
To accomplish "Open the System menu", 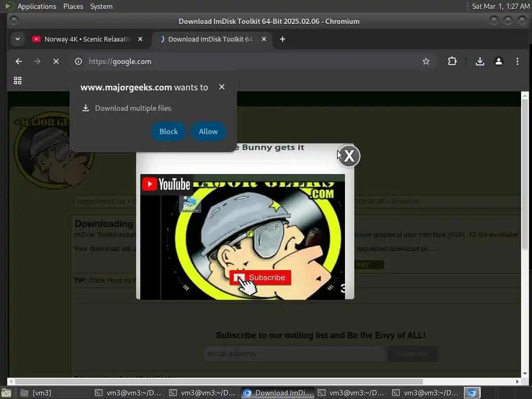I will [x=101, y=6].
